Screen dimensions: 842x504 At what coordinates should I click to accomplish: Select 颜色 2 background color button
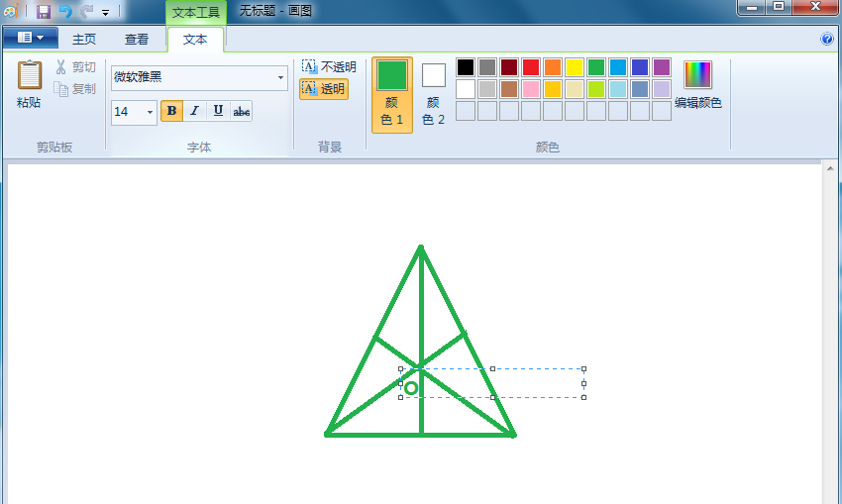[433, 95]
